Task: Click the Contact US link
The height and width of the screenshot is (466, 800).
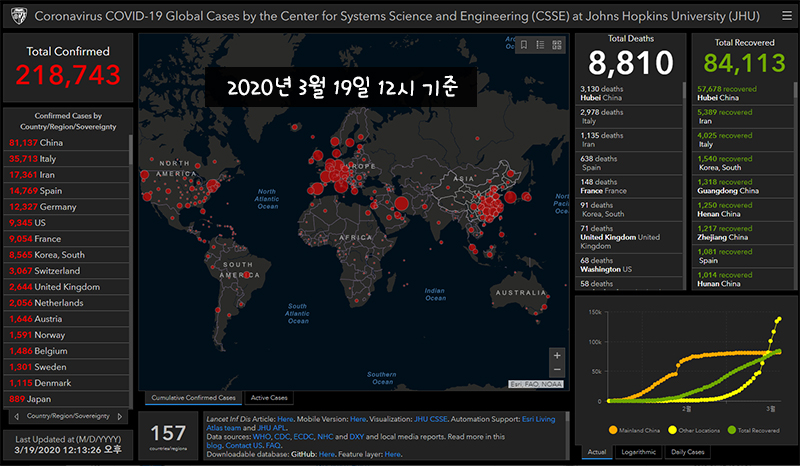Action: pos(244,446)
